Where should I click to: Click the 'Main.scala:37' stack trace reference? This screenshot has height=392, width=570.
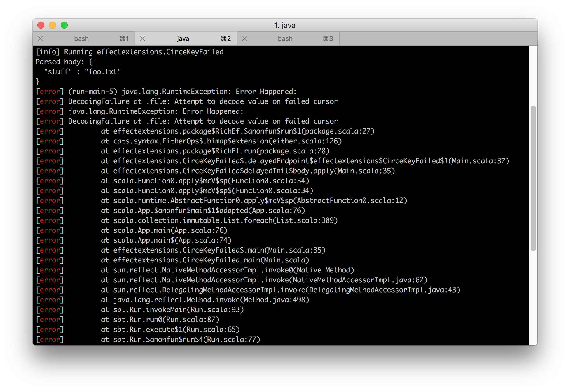[x=478, y=161]
